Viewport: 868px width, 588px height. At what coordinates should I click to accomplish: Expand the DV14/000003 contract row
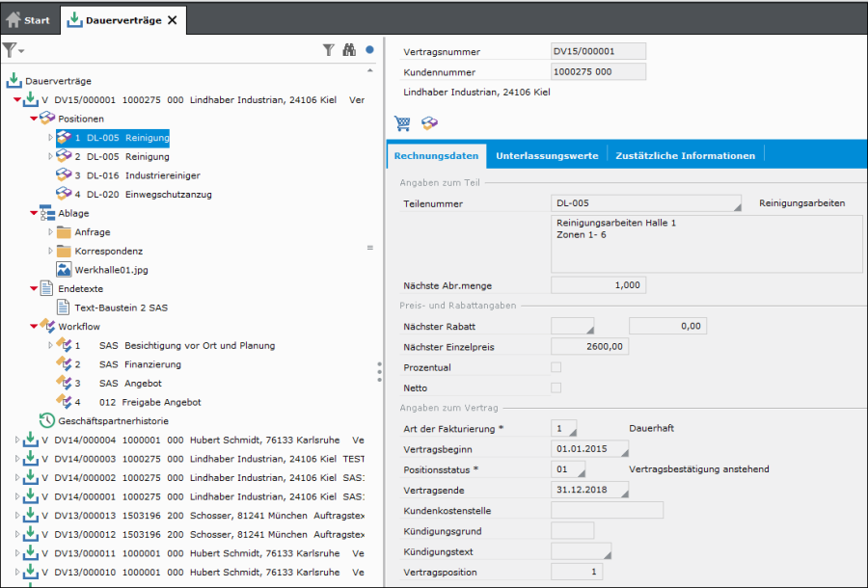pyautogui.click(x=17, y=459)
